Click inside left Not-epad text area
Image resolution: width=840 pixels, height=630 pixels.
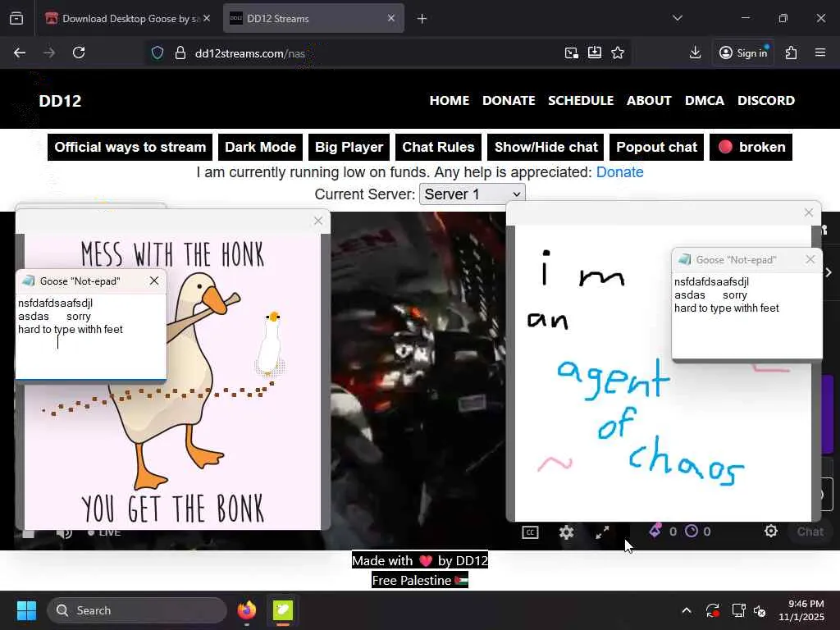[90, 336]
